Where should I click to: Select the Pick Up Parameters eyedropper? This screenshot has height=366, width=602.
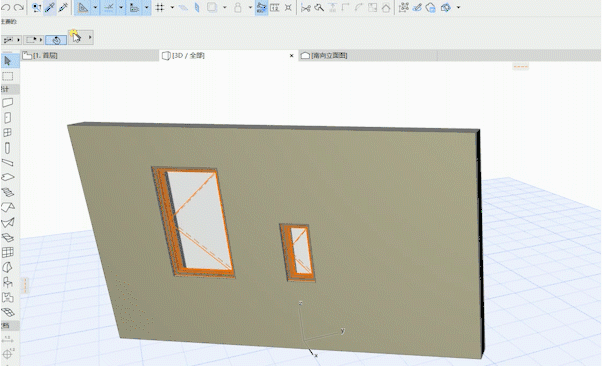click(x=50, y=7)
